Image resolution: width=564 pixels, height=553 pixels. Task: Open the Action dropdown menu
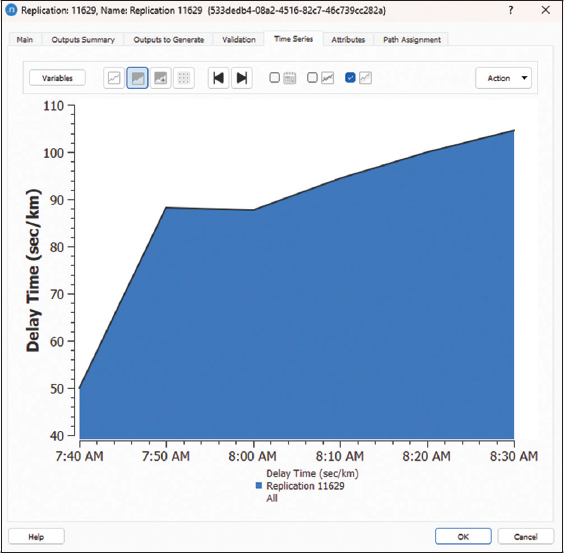click(x=503, y=78)
